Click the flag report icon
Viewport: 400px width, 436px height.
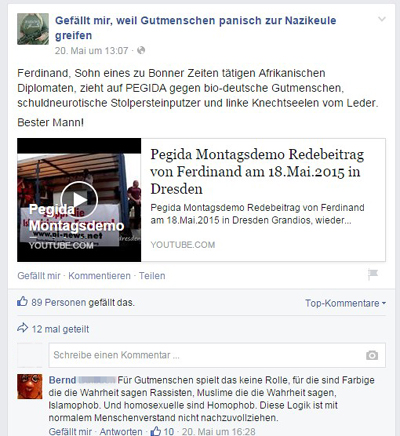click(373, 275)
